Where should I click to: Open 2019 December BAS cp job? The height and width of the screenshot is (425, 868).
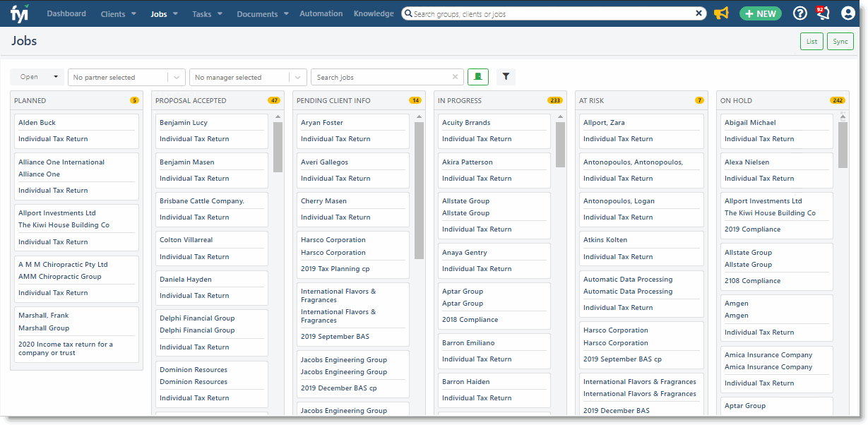pos(339,388)
